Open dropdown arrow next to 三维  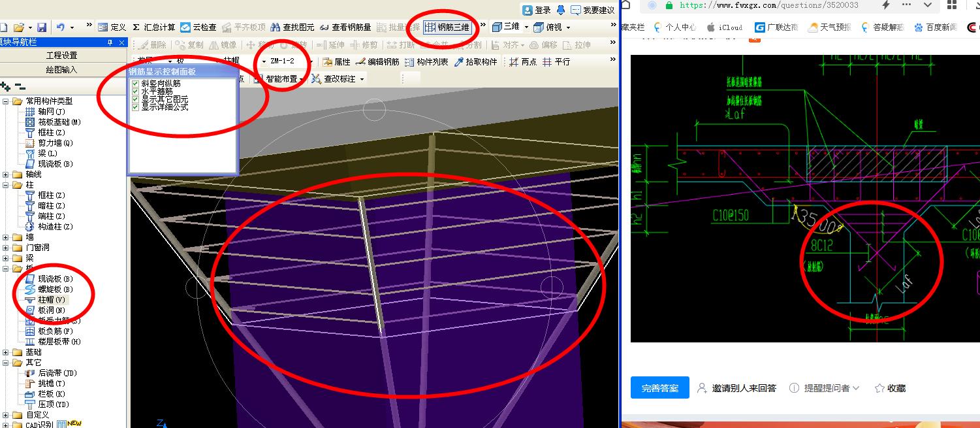click(x=526, y=27)
